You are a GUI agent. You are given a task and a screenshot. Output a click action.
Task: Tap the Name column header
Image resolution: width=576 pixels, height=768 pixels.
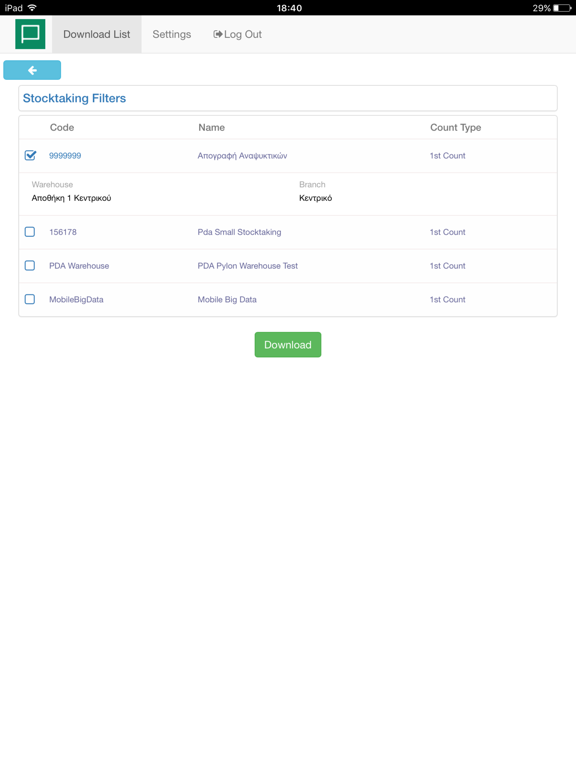212,127
